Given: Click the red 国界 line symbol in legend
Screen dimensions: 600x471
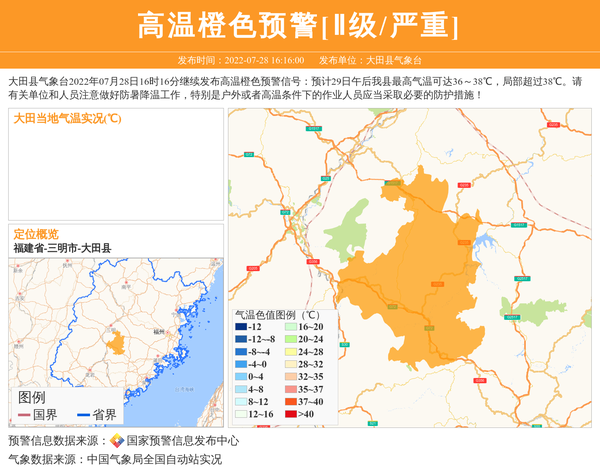Looking at the screenshot, I should (24, 414).
